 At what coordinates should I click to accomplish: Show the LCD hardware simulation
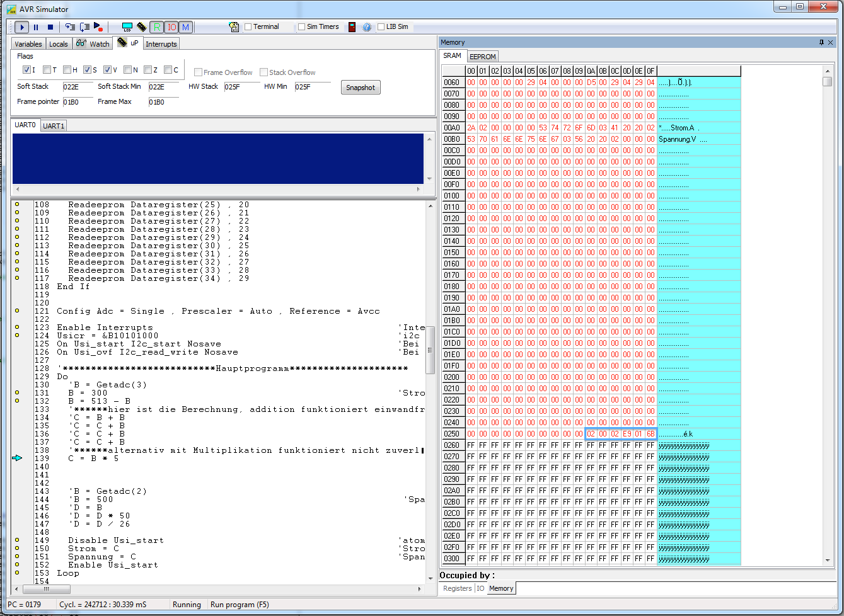pos(127,27)
